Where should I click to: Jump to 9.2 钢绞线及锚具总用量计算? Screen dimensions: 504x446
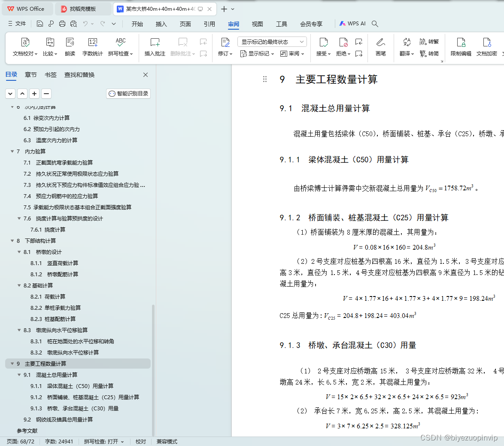click(x=58, y=420)
